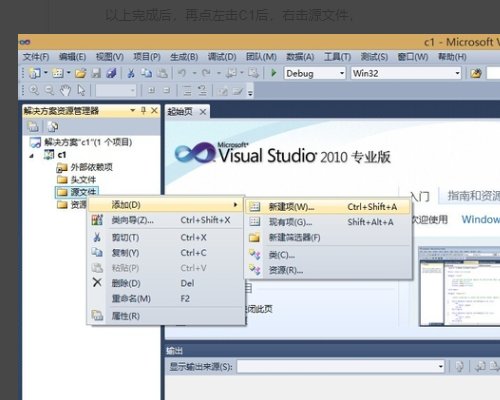Open the 项目(P) menu
Screen dimensions: 500x400
point(147,57)
